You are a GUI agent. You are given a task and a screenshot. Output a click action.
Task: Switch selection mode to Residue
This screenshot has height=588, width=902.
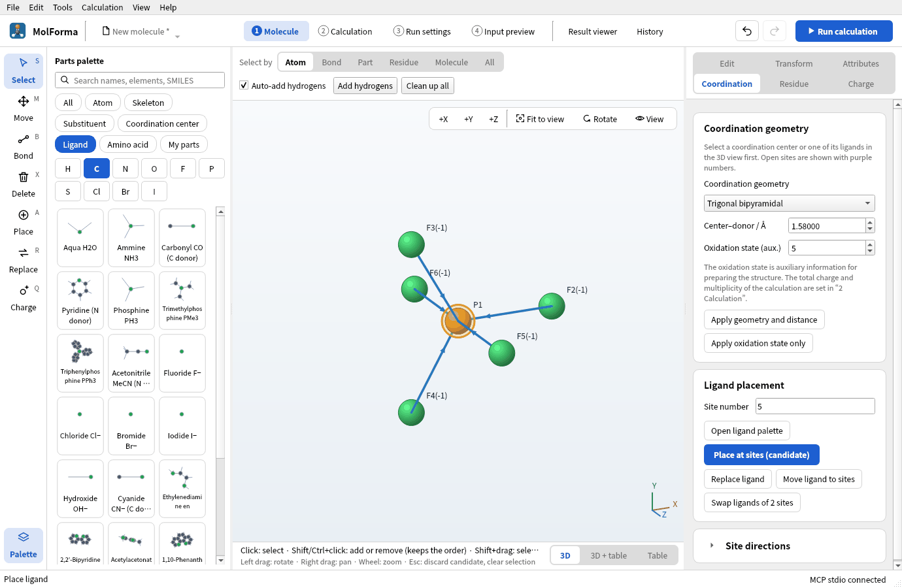(404, 63)
